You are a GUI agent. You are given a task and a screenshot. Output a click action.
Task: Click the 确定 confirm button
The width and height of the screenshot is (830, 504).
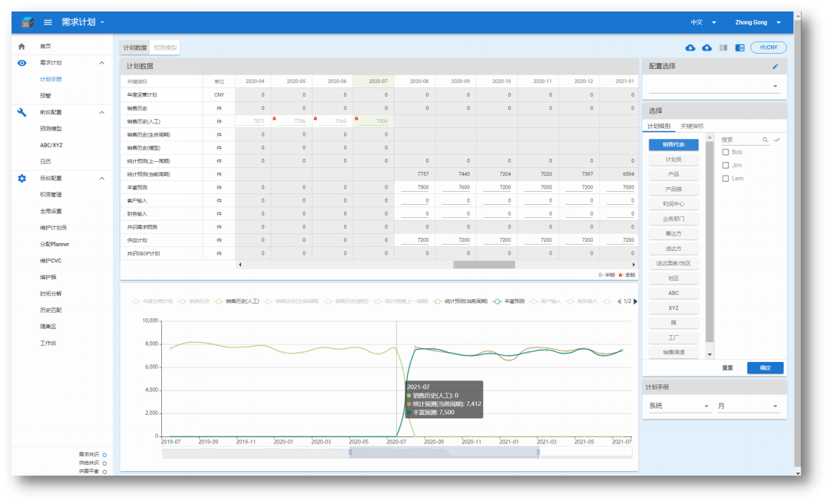tap(765, 367)
